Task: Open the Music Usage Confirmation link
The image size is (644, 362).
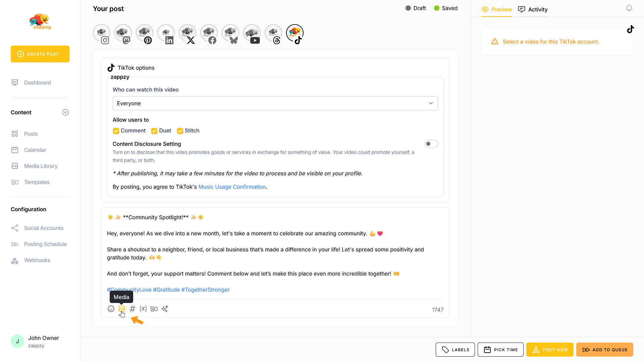Action: 232,187
